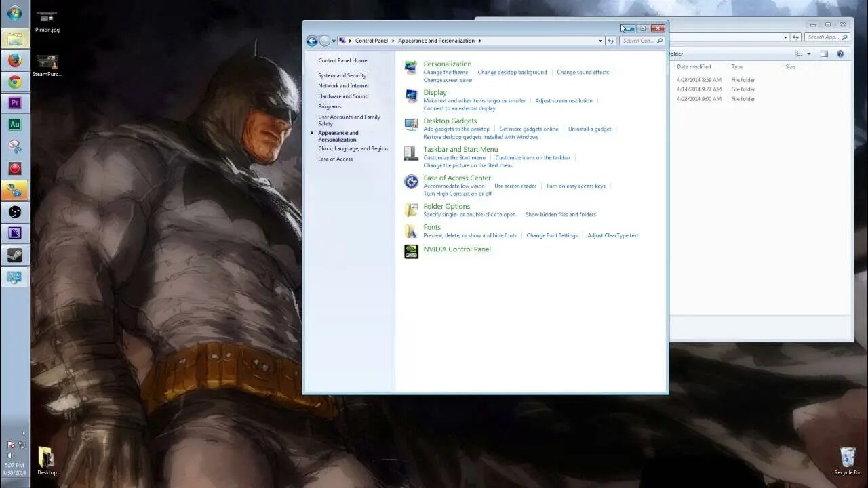Expand Control Panel address bar history dropdown
868x488 pixels.
point(600,41)
